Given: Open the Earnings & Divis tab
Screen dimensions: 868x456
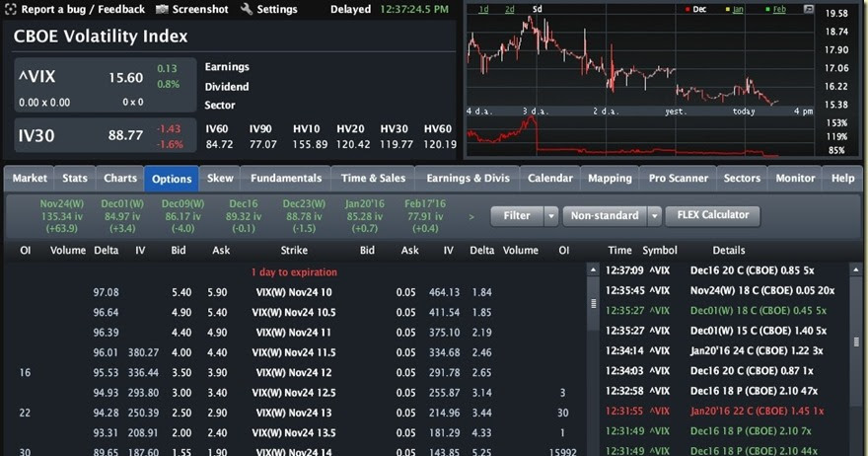Looking at the screenshot, I should pos(468,179).
